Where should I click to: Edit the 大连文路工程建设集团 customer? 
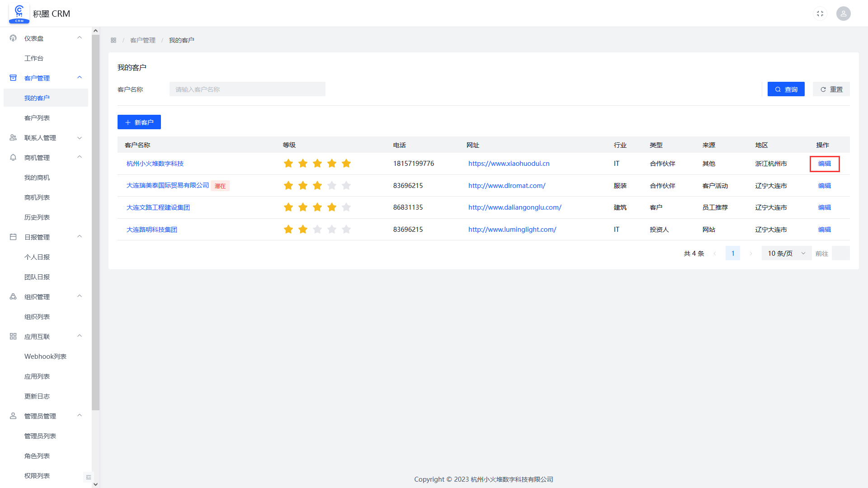pyautogui.click(x=824, y=207)
